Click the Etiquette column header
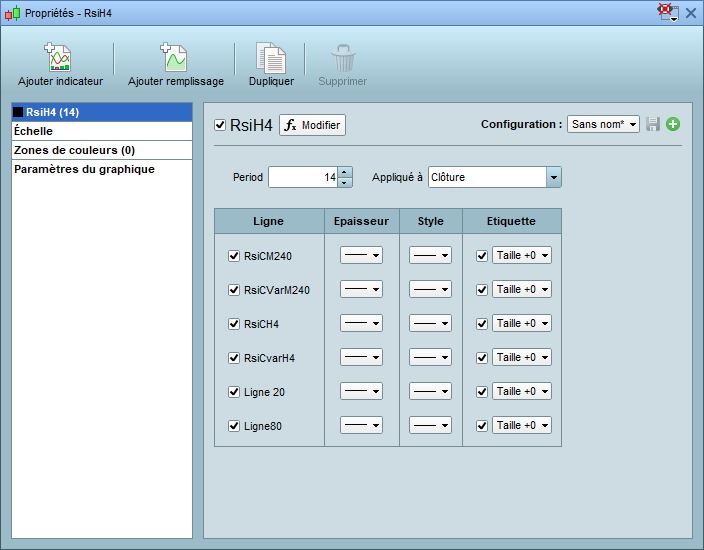The image size is (704, 550). click(x=511, y=221)
